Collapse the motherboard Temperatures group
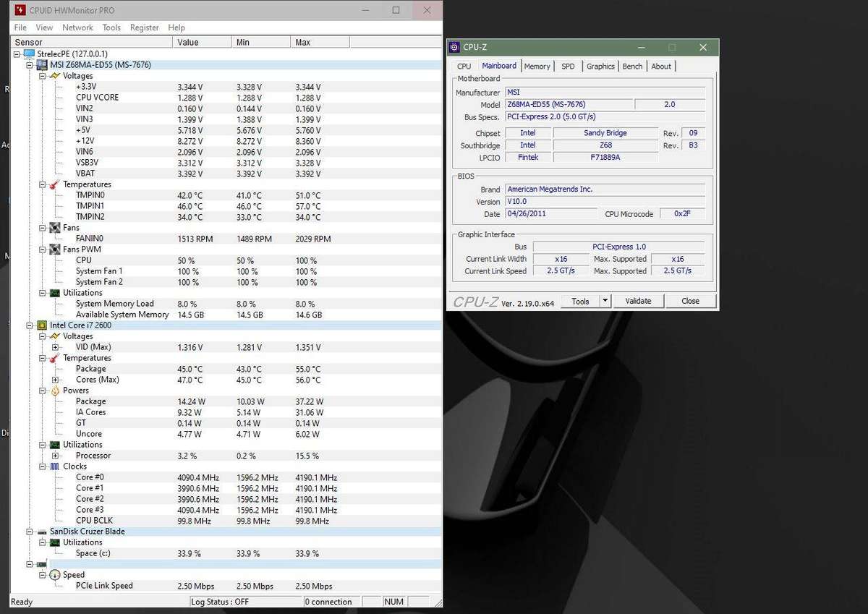 43,184
